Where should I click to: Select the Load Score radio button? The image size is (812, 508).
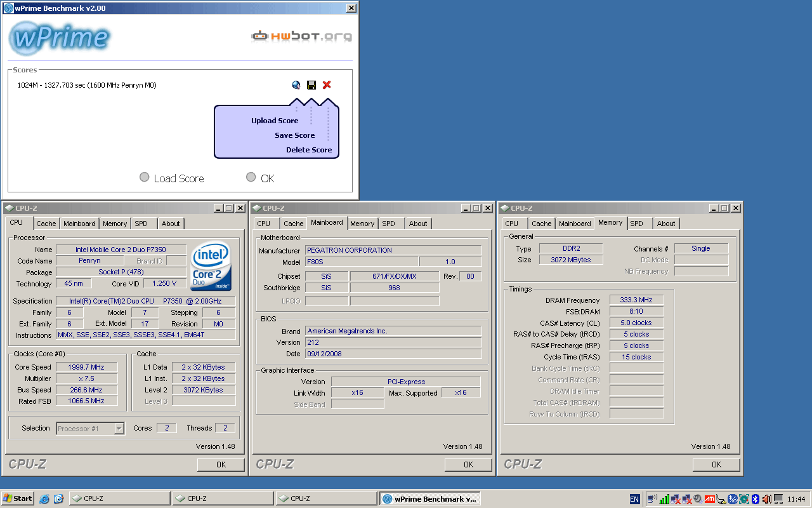click(145, 177)
